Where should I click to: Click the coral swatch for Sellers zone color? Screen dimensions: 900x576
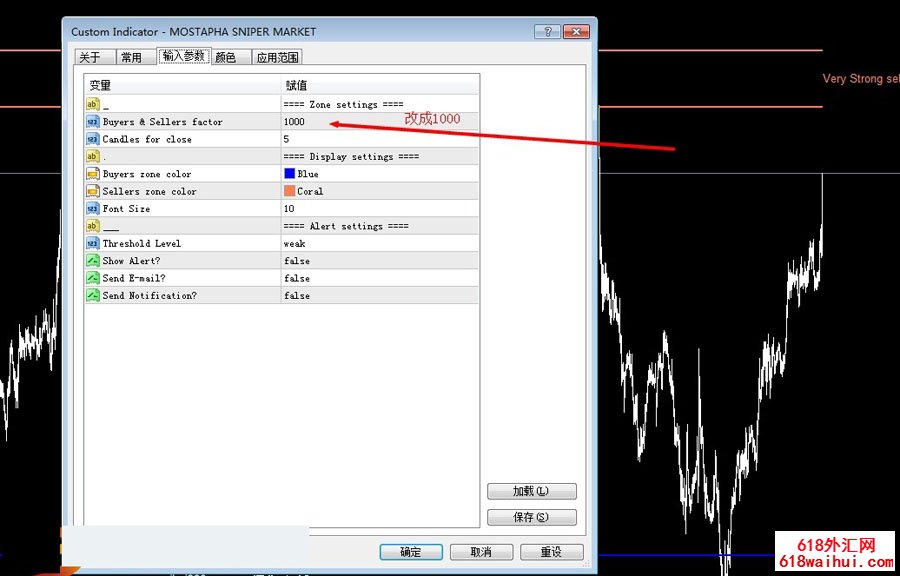pos(289,191)
